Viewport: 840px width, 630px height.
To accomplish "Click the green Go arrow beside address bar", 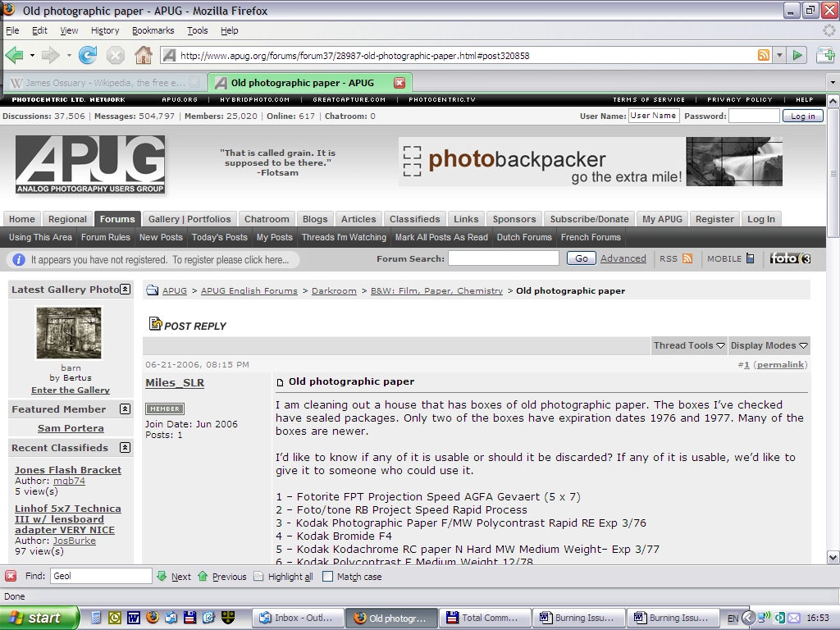I will [797, 55].
